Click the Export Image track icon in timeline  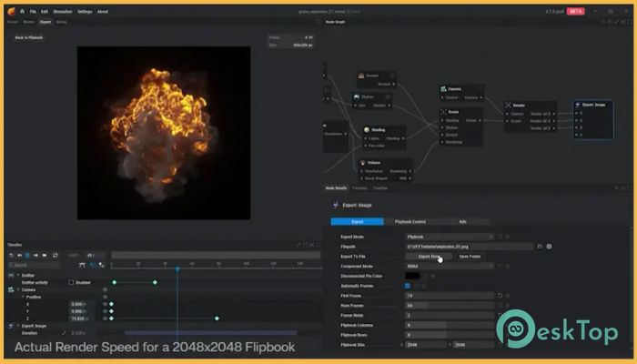click(x=11, y=326)
